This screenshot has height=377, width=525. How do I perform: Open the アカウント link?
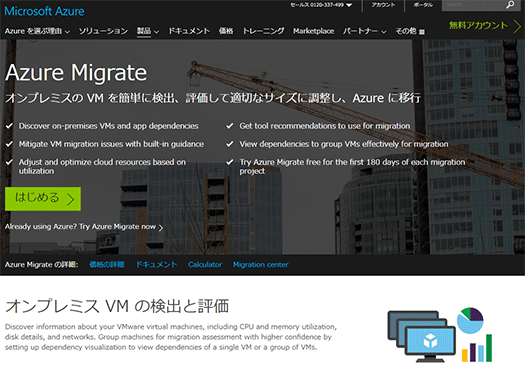pyautogui.click(x=383, y=5)
